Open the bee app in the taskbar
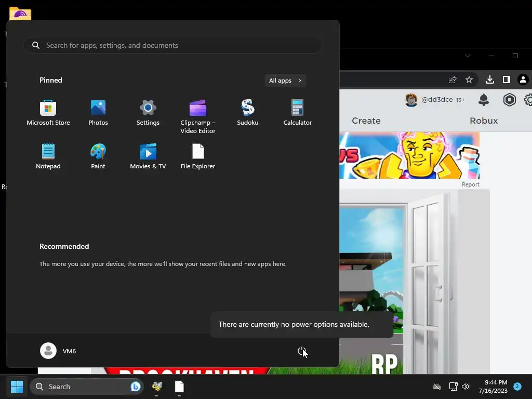 pyautogui.click(x=157, y=387)
